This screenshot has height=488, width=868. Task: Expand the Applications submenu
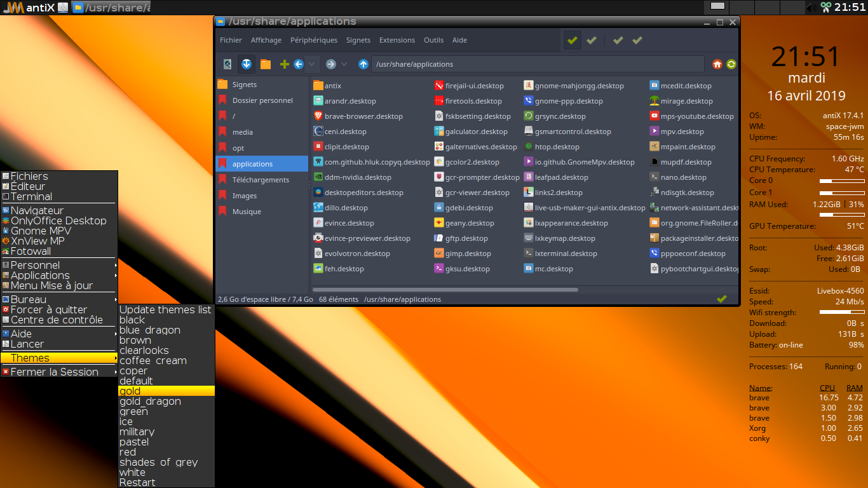(x=60, y=275)
